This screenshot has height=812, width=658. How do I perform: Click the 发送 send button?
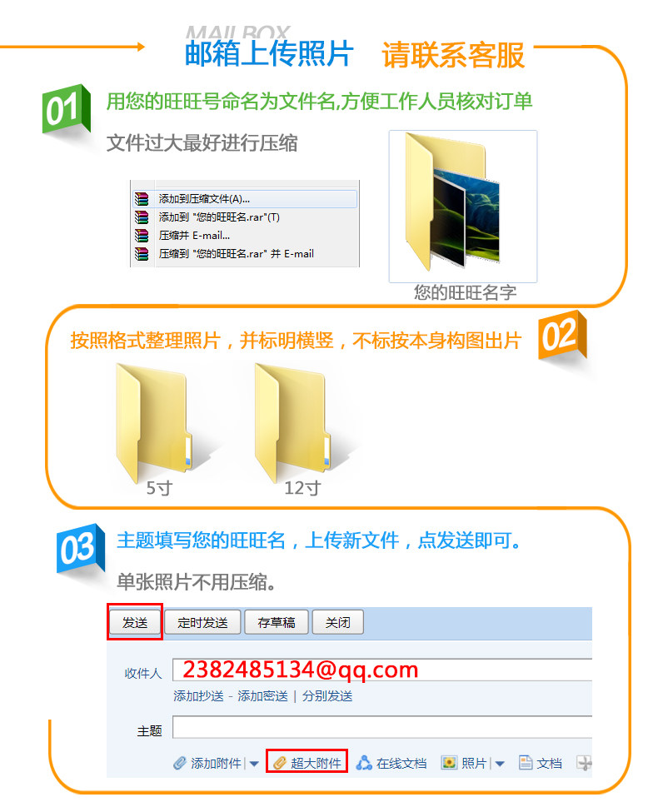[x=135, y=622]
